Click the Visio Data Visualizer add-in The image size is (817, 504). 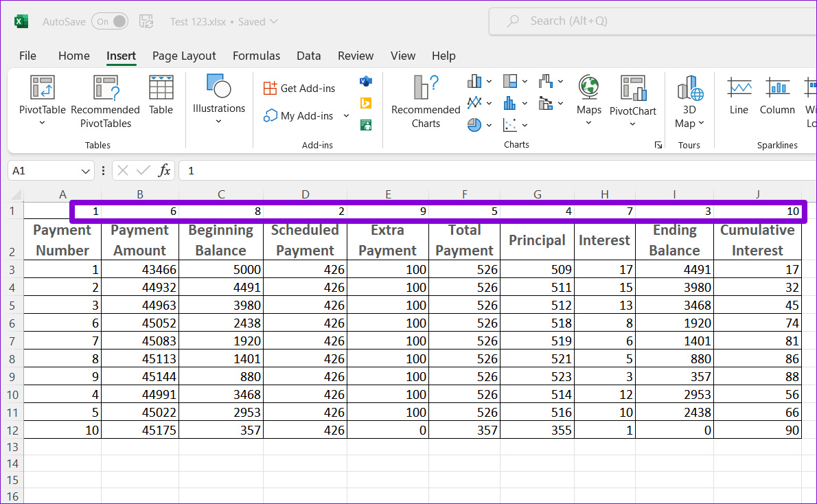[366, 82]
